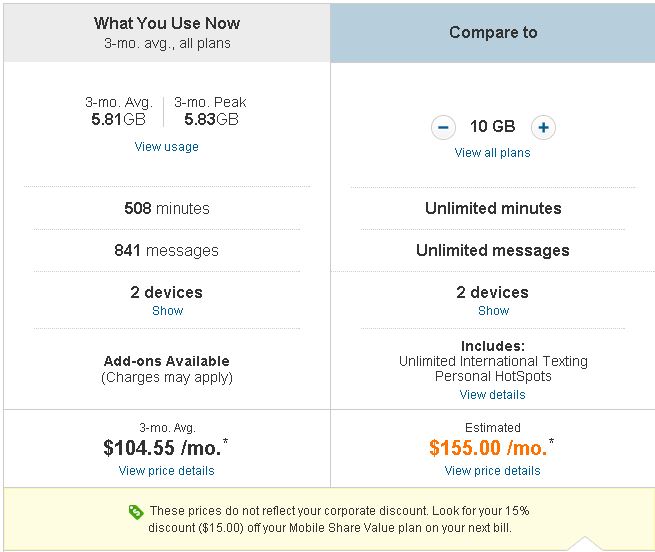Open View details for included features
Screen dimensions: 655x552
[x=493, y=394]
